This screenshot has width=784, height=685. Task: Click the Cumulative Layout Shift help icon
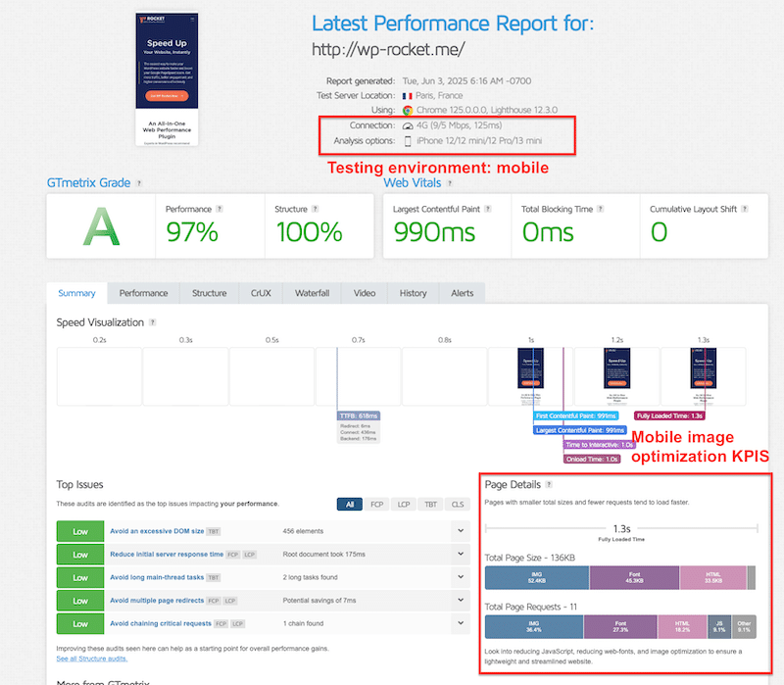point(745,209)
